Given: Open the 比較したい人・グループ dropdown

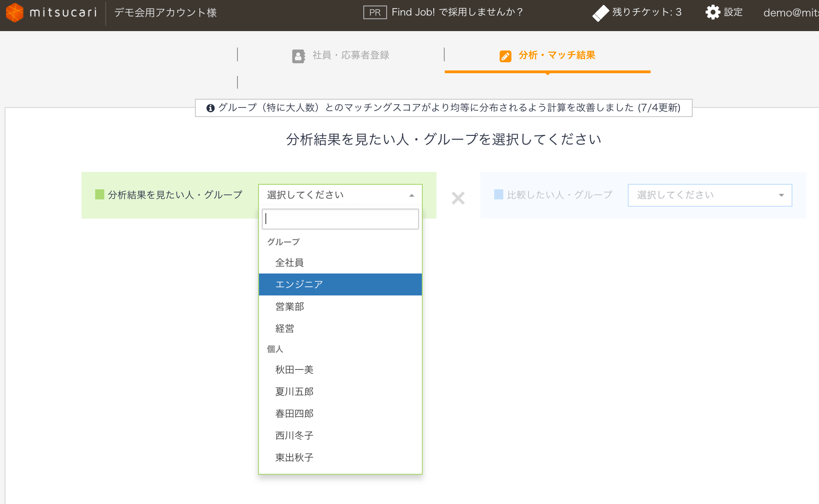Looking at the screenshot, I should [x=710, y=195].
